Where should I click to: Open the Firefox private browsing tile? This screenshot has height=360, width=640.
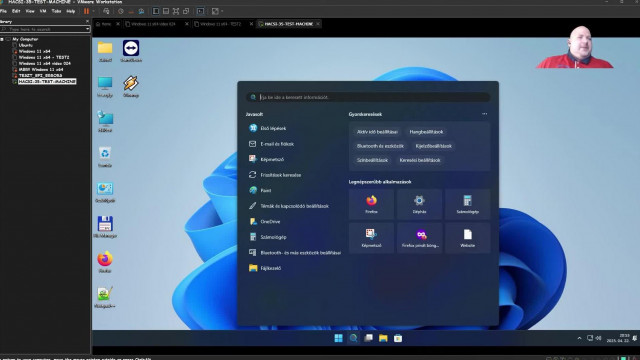pyautogui.click(x=419, y=238)
